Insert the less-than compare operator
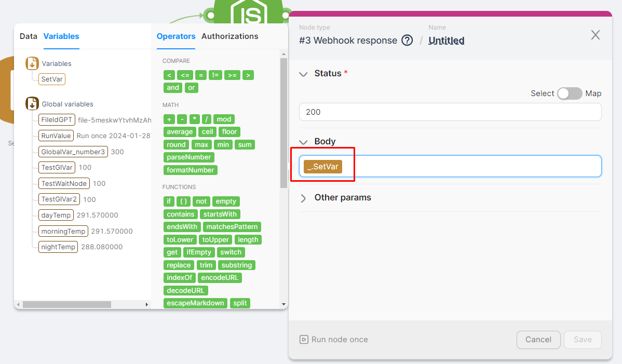622x364 pixels. tap(169, 75)
